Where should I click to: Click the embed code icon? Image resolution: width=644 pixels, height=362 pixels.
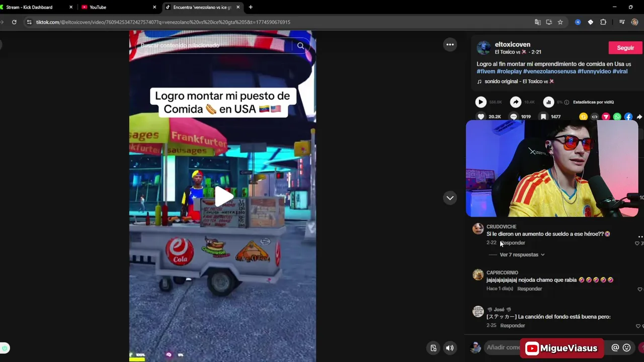click(x=595, y=117)
